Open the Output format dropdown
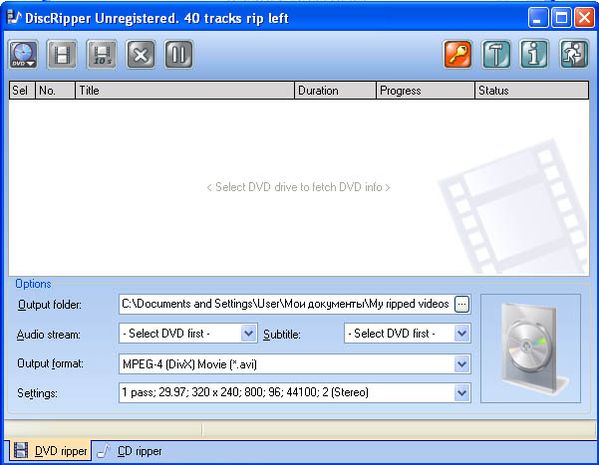 point(461,364)
